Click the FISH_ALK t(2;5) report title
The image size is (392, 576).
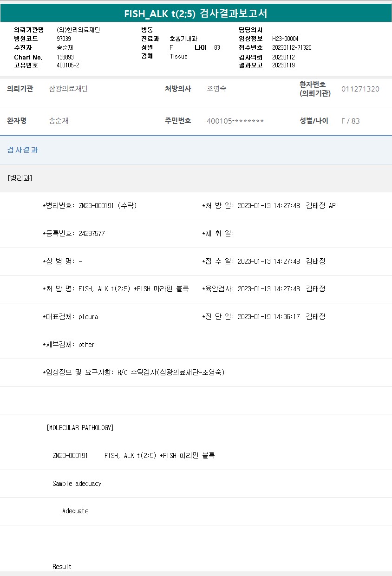pyautogui.click(x=196, y=13)
